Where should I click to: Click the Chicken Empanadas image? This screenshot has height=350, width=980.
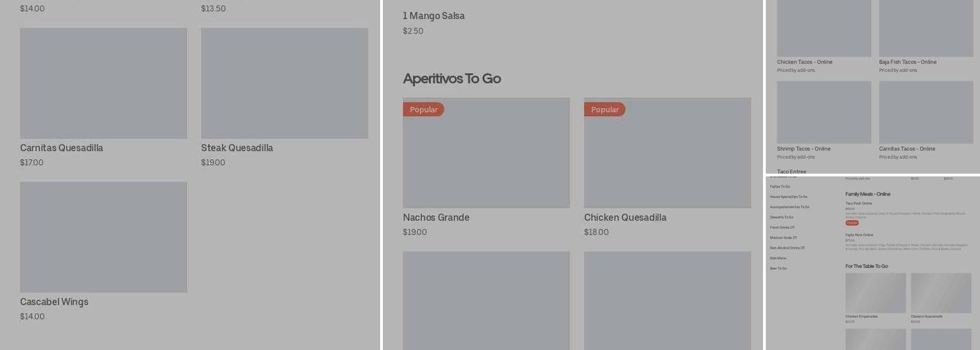click(875, 293)
